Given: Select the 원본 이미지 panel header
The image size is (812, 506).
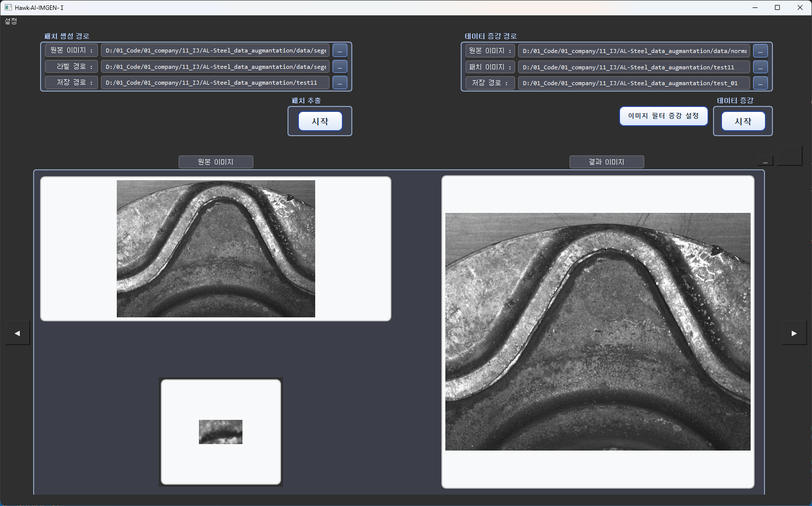Looking at the screenshot, I should click(216, 162).
